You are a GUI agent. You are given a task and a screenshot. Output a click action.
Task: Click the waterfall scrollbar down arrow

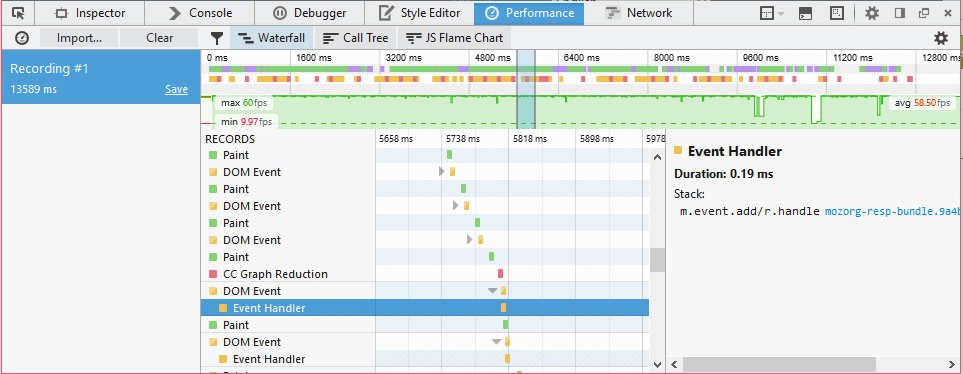click(657, 364)
